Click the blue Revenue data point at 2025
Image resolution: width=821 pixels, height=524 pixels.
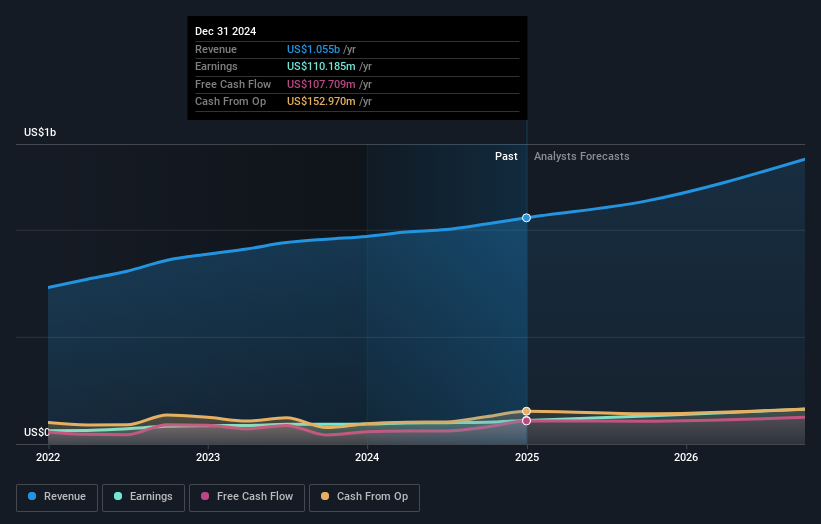(x=526, y=218)
